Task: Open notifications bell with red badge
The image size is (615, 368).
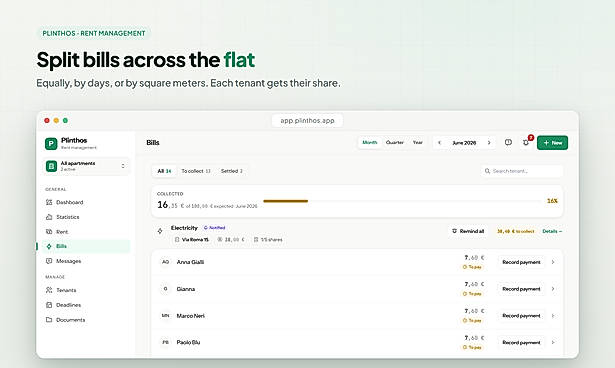Action: (526, 142)
